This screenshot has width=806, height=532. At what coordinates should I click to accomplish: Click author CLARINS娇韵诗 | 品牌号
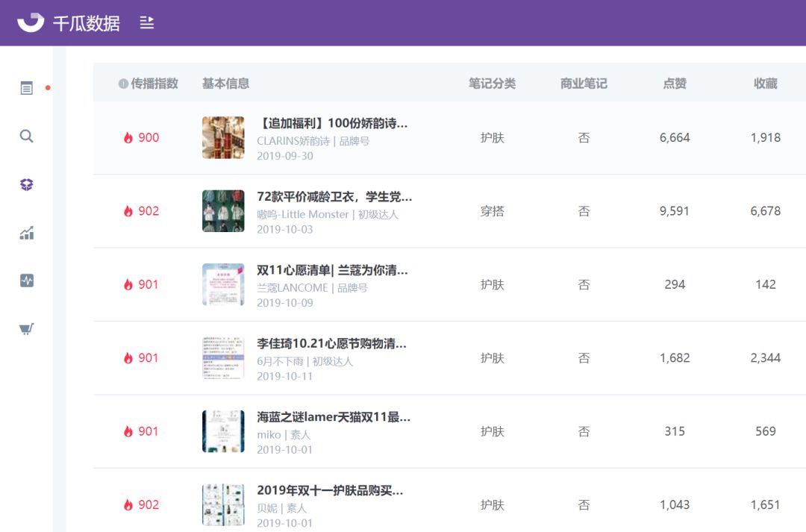click(x=313, y=141)
